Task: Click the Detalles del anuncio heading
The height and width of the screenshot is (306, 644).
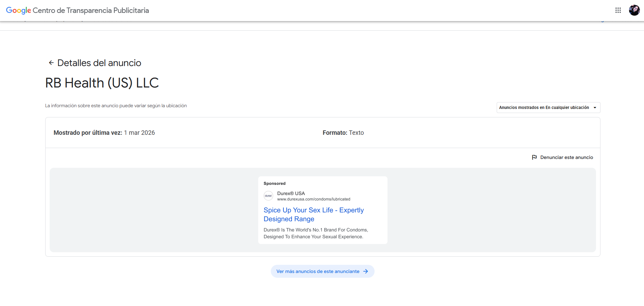Action: pos(99,63)
